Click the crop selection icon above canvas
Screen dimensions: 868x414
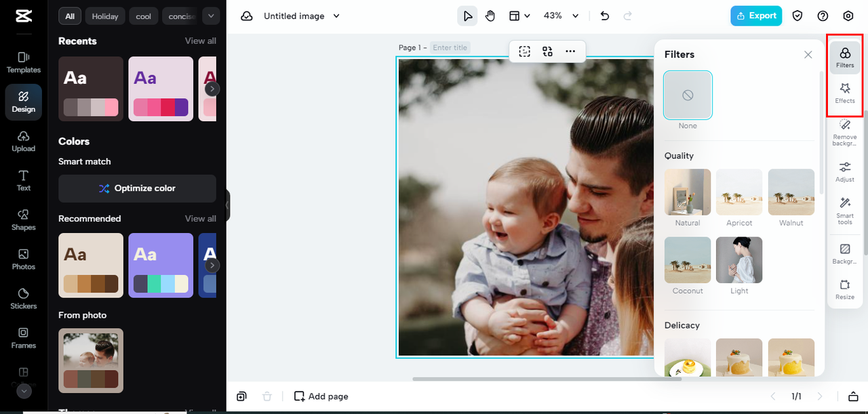click(x=525, y=51)
